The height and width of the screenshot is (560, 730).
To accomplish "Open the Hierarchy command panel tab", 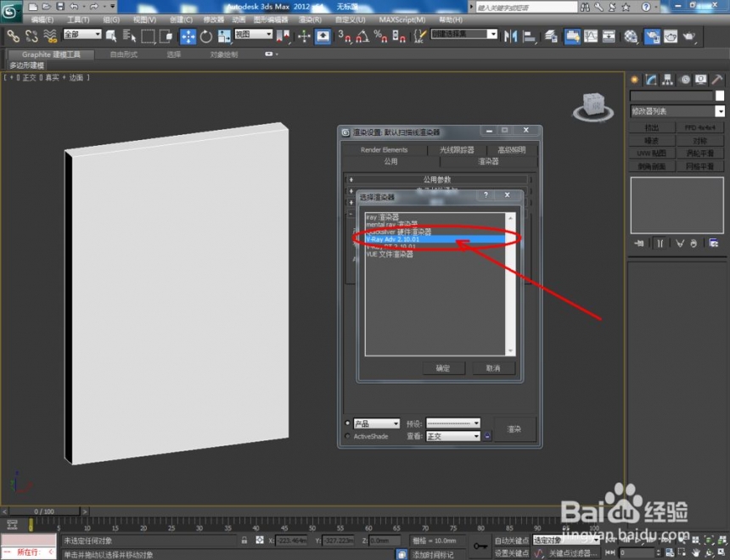I will 668,80.
